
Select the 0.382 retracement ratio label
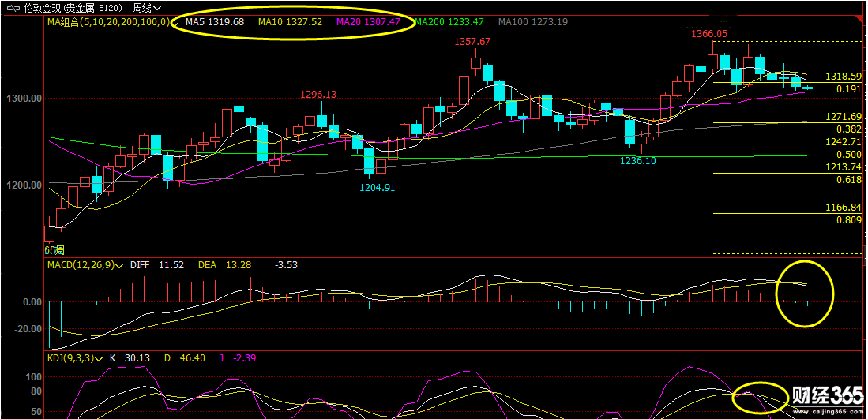coord(848,129)
